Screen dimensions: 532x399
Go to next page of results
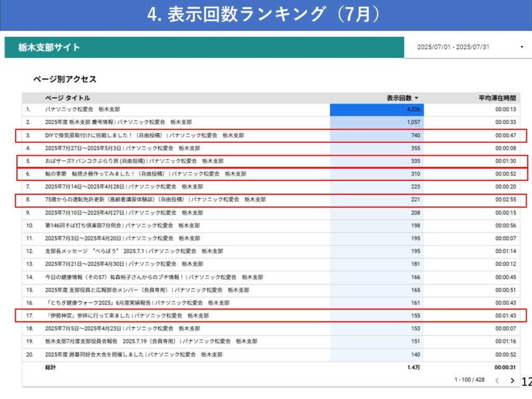tap(512, 380)
